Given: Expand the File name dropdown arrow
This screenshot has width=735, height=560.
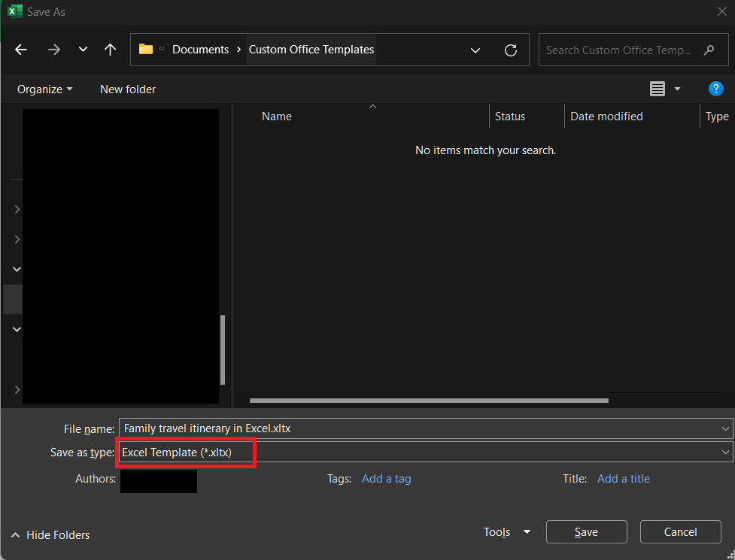Looking at the screenshot, I should click(x=725, y=428).
